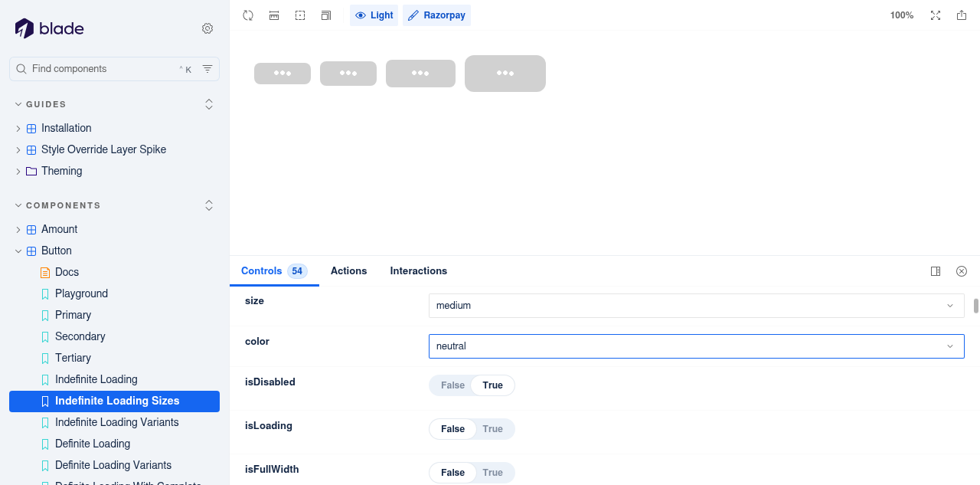Screen dimensions: 980x485
Task: Collapse the Button component
Action: coord(18,251)
